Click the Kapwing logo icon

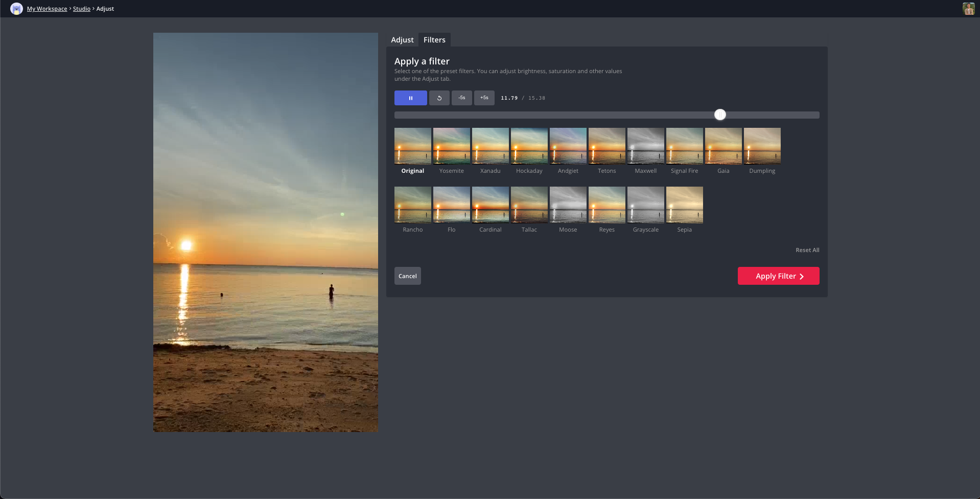click(16, 9)
